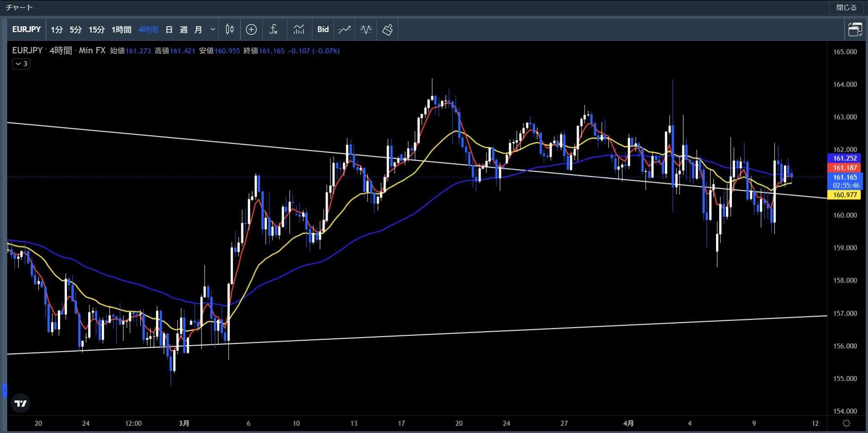Viewport: 868px width, 433px height.
Task: Click the 4月 date on time axis
Action: pos(628,424)
